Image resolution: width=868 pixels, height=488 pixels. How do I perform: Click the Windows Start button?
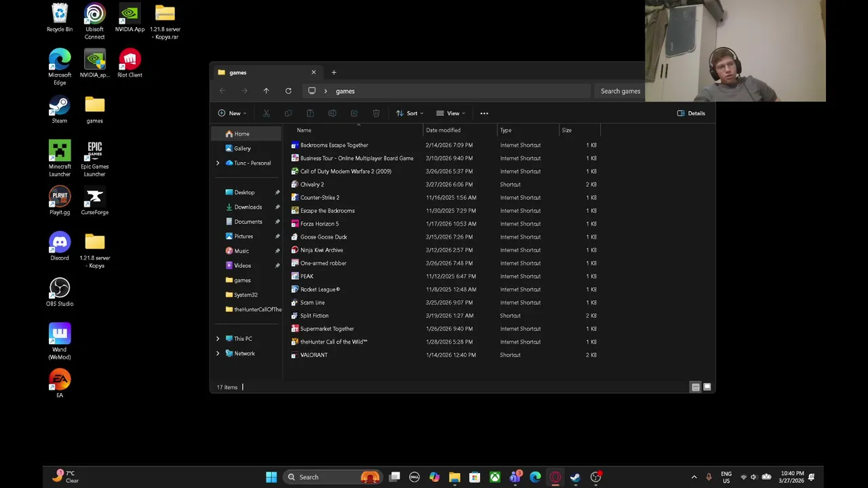pyautogui.click(x=271, y=477)
